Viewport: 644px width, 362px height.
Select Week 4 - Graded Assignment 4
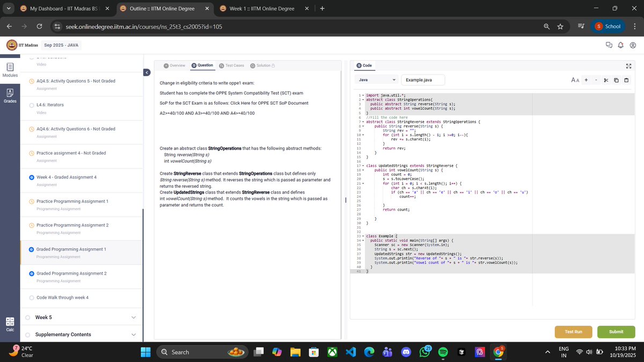(x=82, y=180)
